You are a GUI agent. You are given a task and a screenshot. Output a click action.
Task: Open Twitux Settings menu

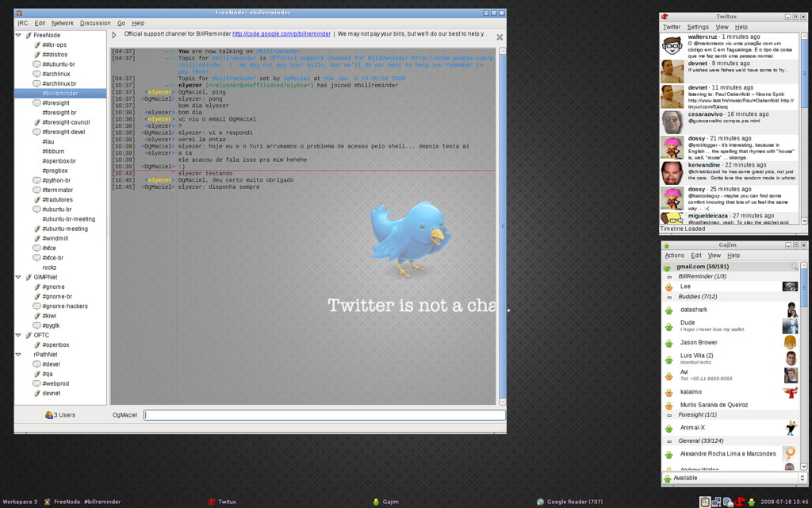point(698,27)
